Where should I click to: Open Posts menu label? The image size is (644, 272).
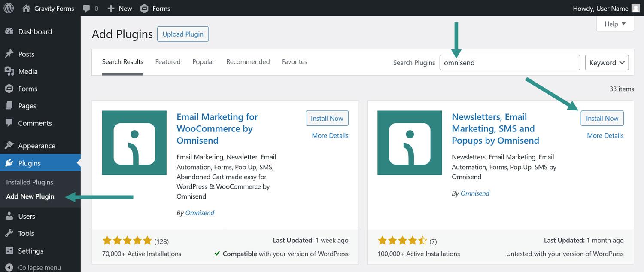tap(26, 54)
